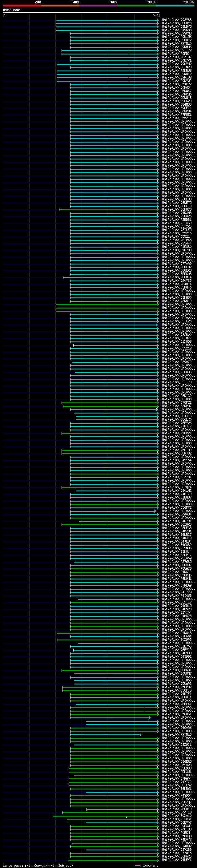Click the UniRef100_B9F6V9 identifier
The width and height of the screenshot is (197, 868).
177,101
